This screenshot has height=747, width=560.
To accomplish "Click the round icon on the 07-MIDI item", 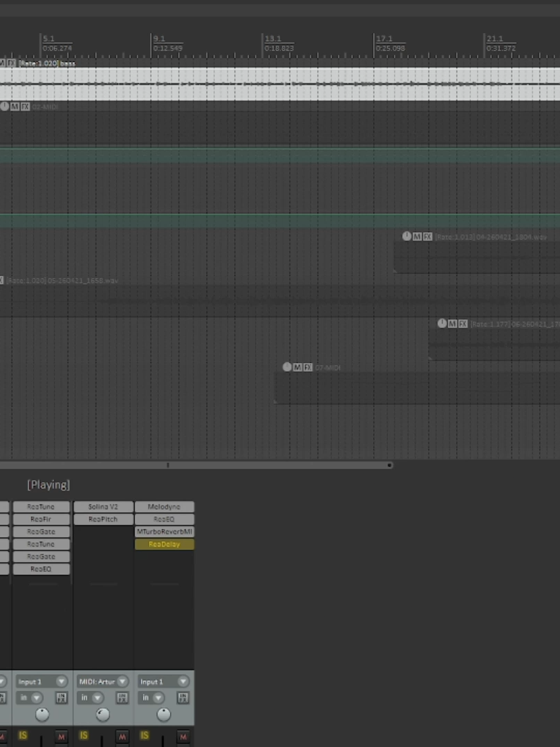I will click(287, 367).
